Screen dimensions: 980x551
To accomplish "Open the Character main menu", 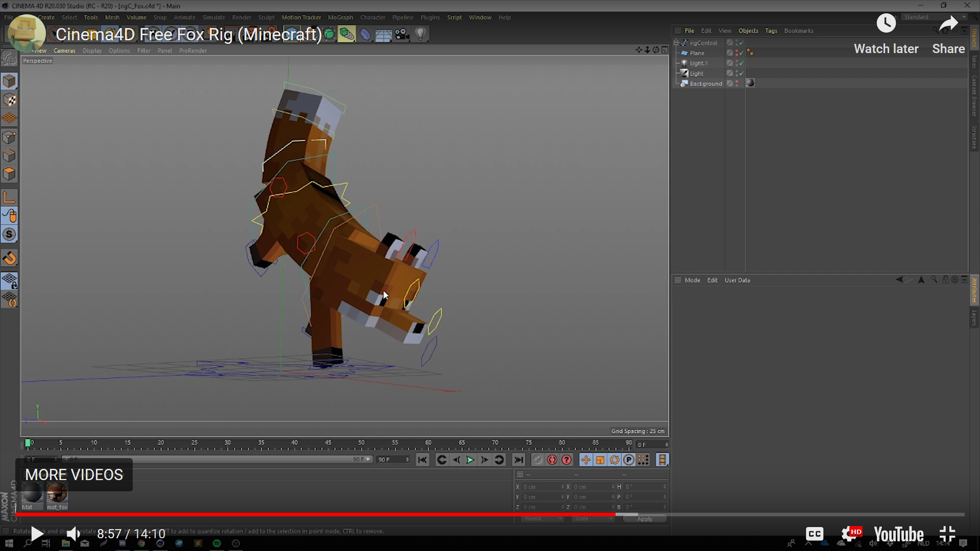I will [373, 17].
